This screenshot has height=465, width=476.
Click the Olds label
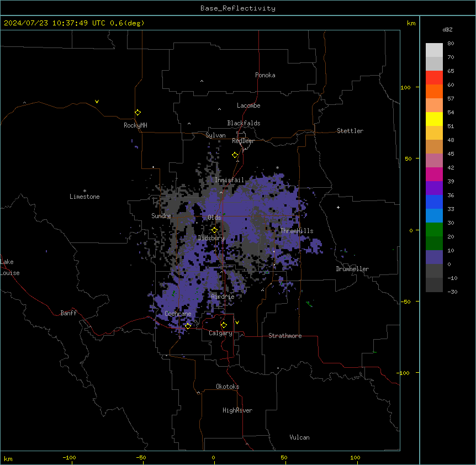(x=214, y=218)
